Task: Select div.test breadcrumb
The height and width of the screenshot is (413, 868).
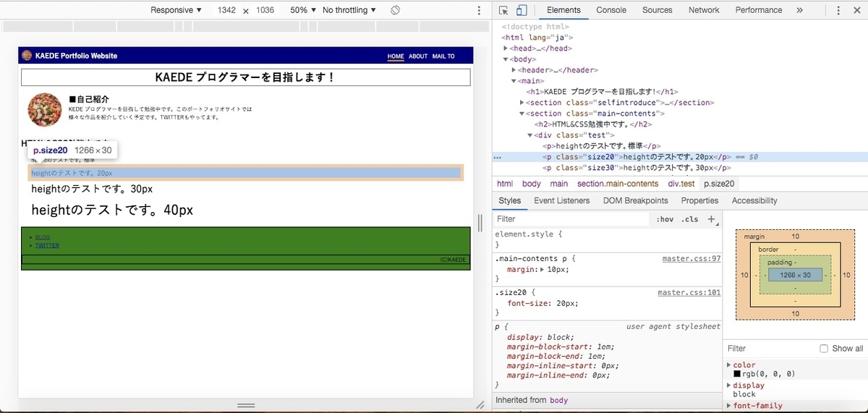Action: (681, 184)
